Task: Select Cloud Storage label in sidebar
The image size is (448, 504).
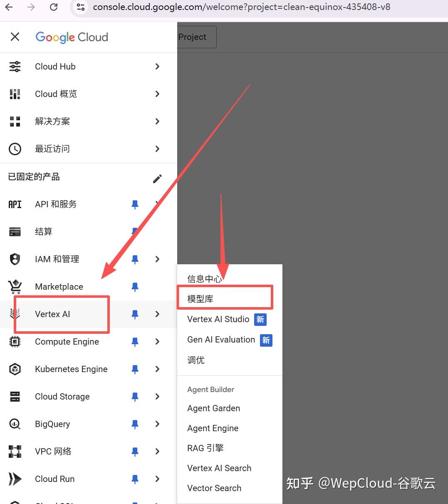Action: click(62, 397)
